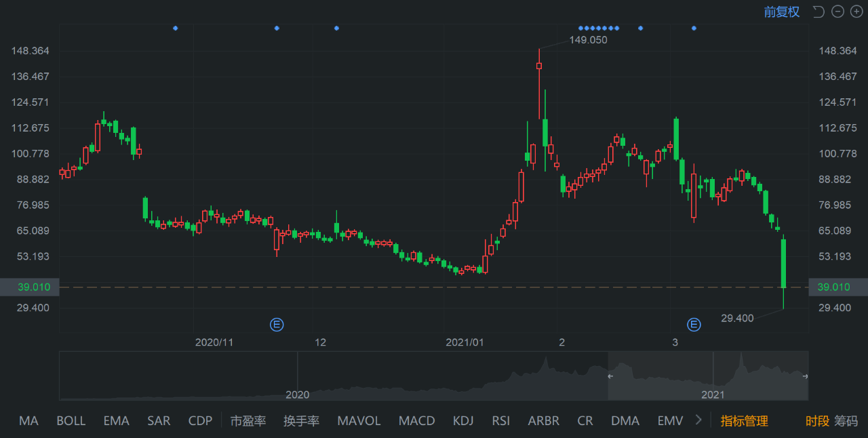The width and height of the screenshot is (868, 438).
Task: Click a blue event dot above the 149.050 peak
Action: (x=597, y=28)
